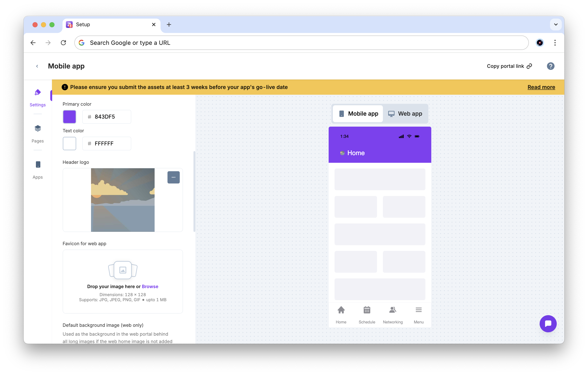
Task: Open header logo options menu
Action: click(173, 177)
